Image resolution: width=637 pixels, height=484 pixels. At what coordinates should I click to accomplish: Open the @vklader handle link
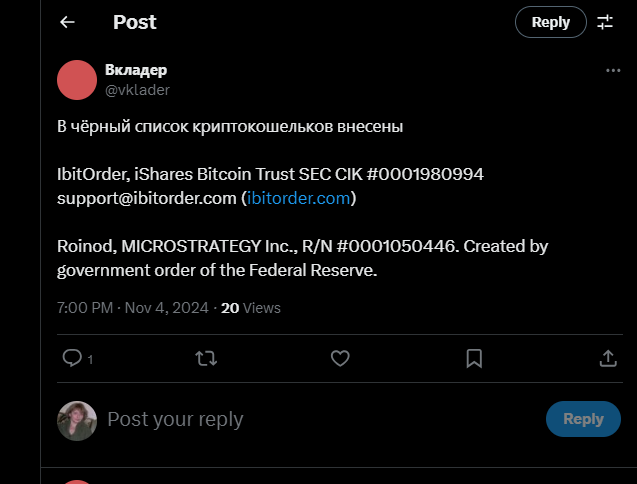click(137, 90)
